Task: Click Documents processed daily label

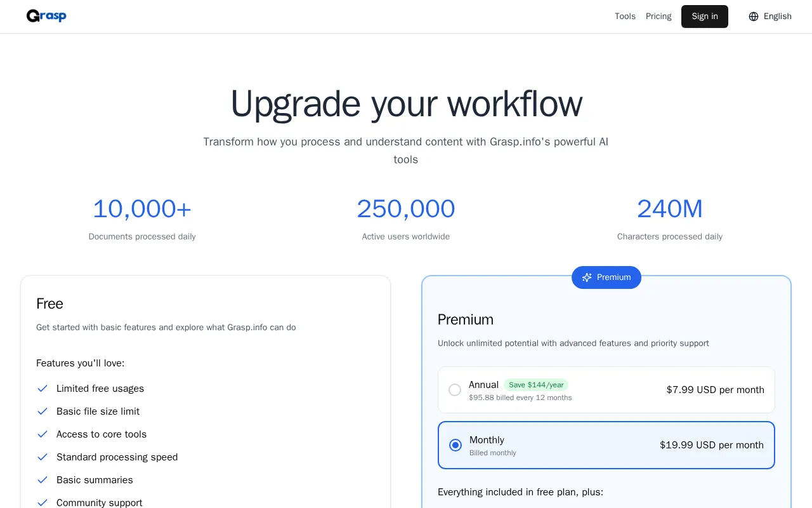Action: click(142, 237)
